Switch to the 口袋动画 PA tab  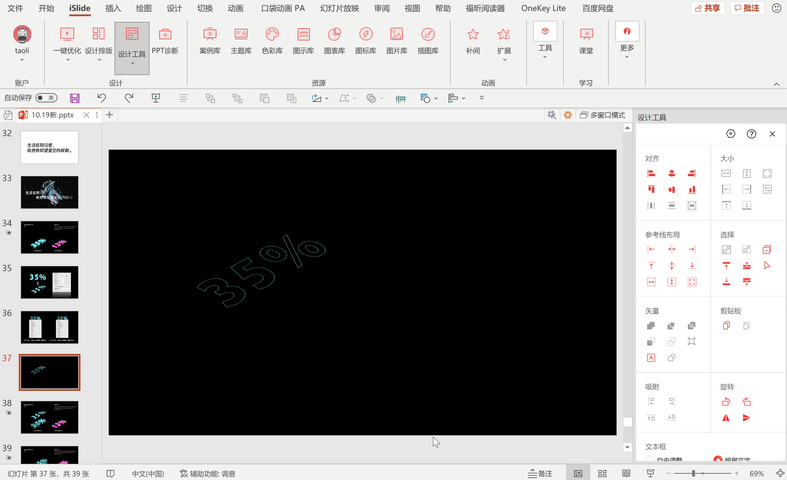click(283, 8)
